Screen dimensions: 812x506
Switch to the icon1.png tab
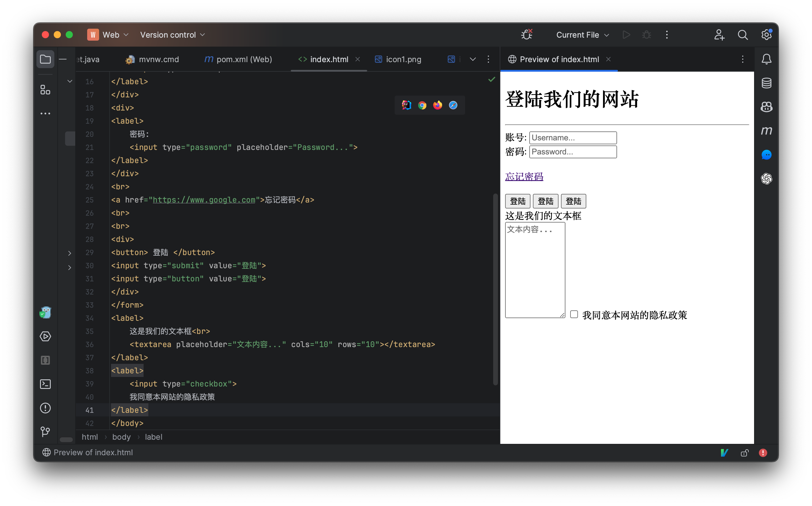pos(398,59)
